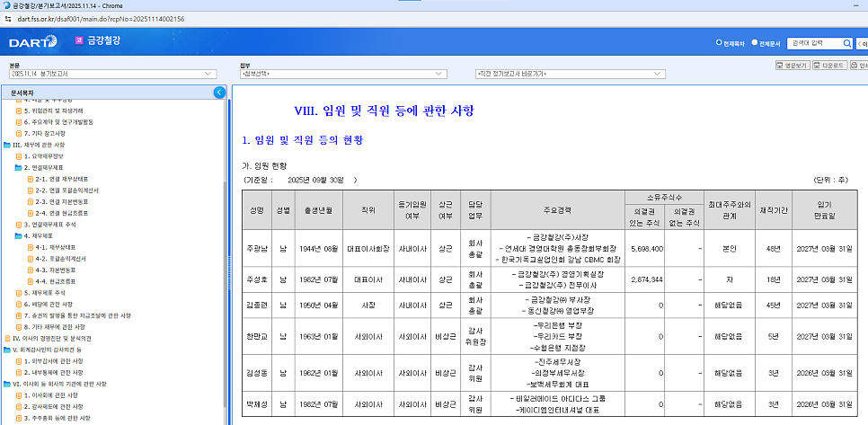Click the 금강철강 company name in header
Screen dimensions: 868x425
[x=103, y=40]
